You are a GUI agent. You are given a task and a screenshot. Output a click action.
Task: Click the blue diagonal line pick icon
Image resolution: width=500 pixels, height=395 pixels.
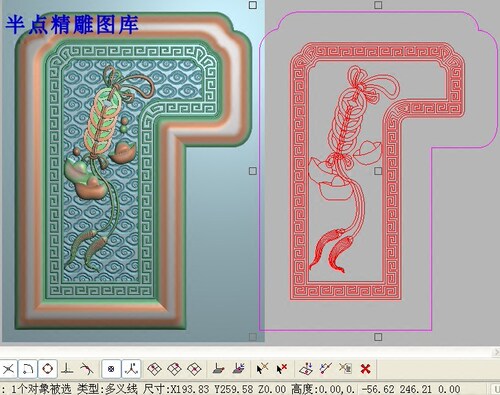pyautogui.click(x=326, y=369)
